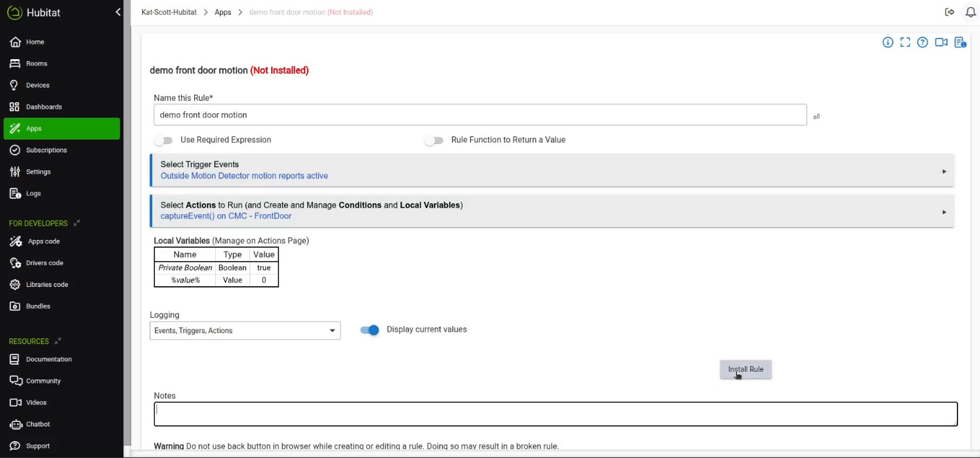
Task: Click Apps breadcrumb link
Action: (x=223, y=12)
